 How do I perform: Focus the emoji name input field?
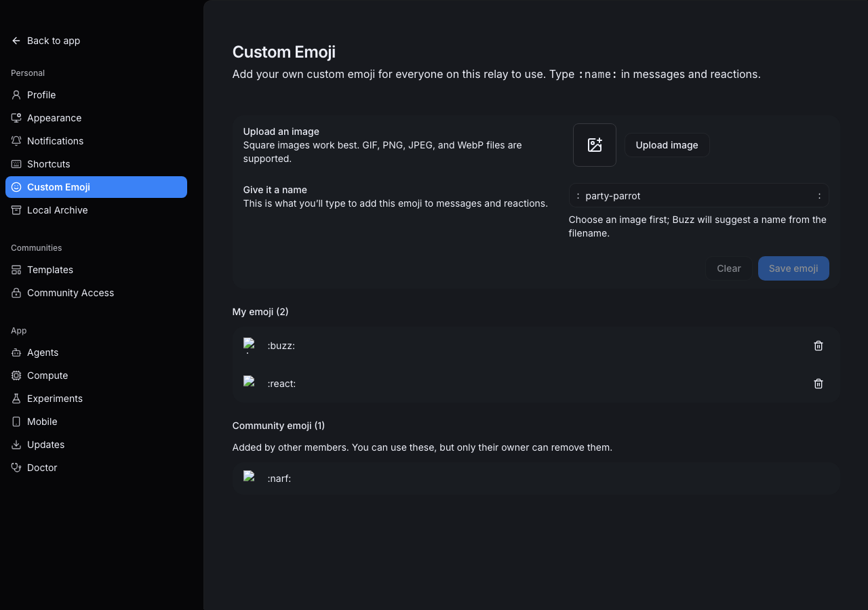698,196
